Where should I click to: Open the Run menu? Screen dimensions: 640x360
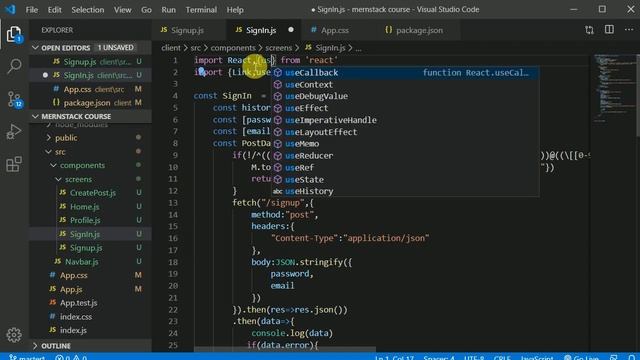tap(169, 9)
